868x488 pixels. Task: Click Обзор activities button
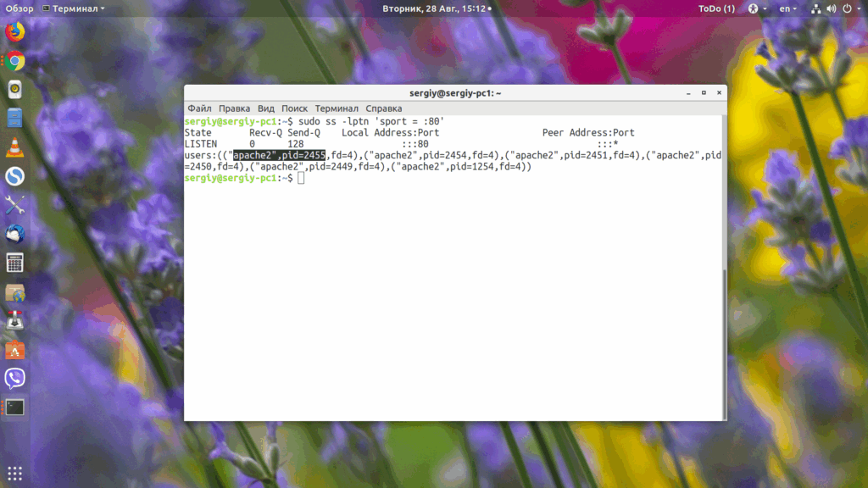(19, 8)
